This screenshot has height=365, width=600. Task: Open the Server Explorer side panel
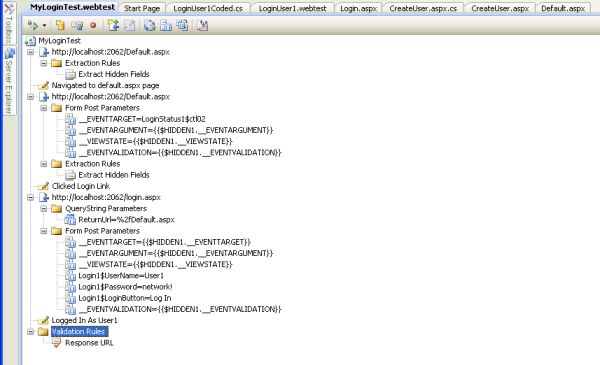pos(9,81)
